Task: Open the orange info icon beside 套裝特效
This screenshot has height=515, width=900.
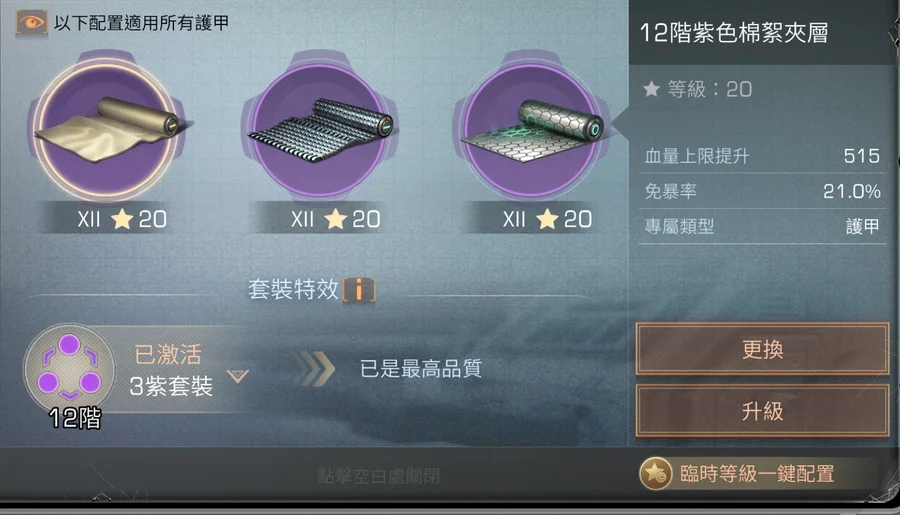Action: coord(359,289)
